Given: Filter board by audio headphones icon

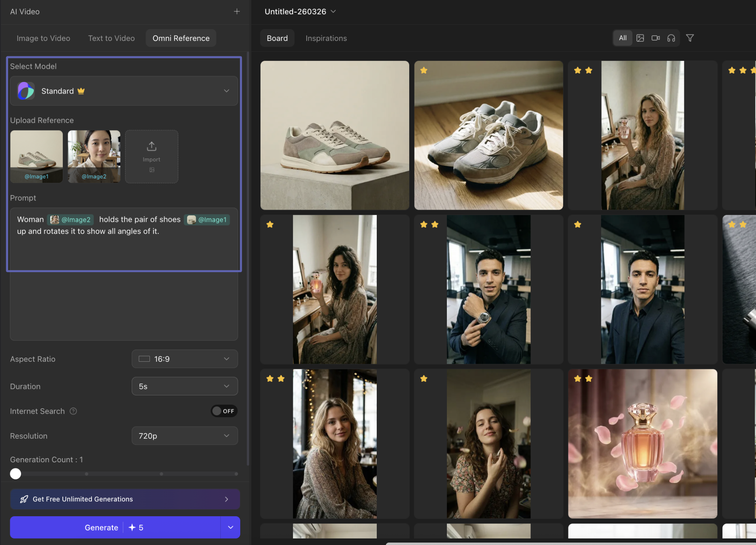Looking at the screenshot, I should 671,38.
